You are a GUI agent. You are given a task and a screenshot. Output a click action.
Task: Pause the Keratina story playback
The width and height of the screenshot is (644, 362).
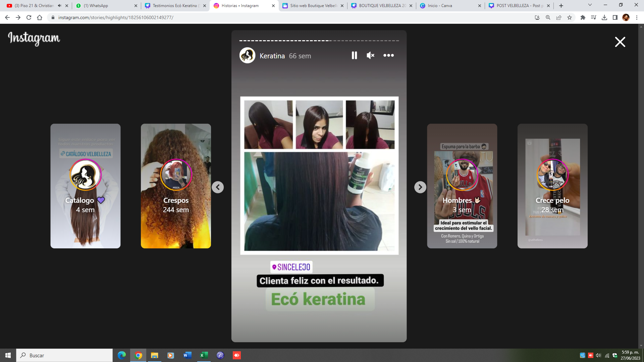tap(354, 56)
